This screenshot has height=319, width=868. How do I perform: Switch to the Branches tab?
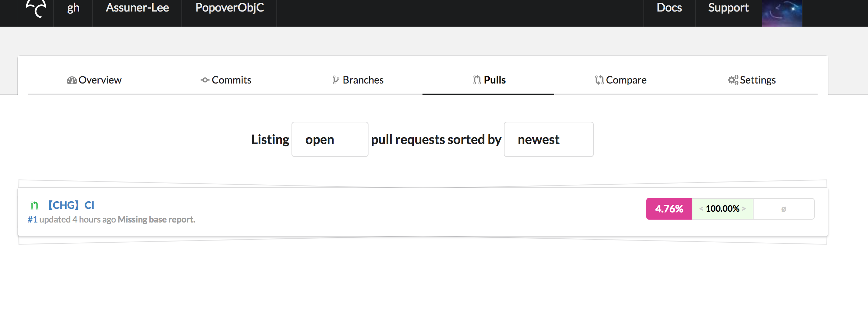(x=358, y=80)
